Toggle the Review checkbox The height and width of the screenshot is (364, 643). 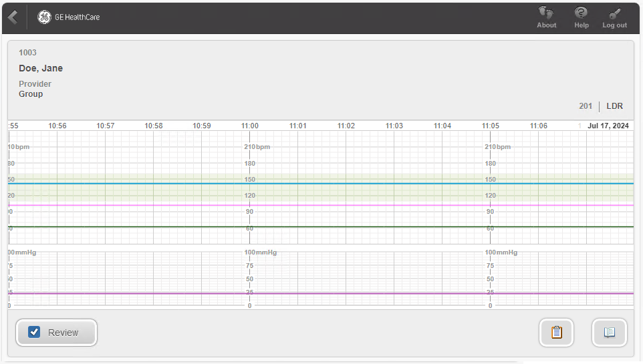34,332
